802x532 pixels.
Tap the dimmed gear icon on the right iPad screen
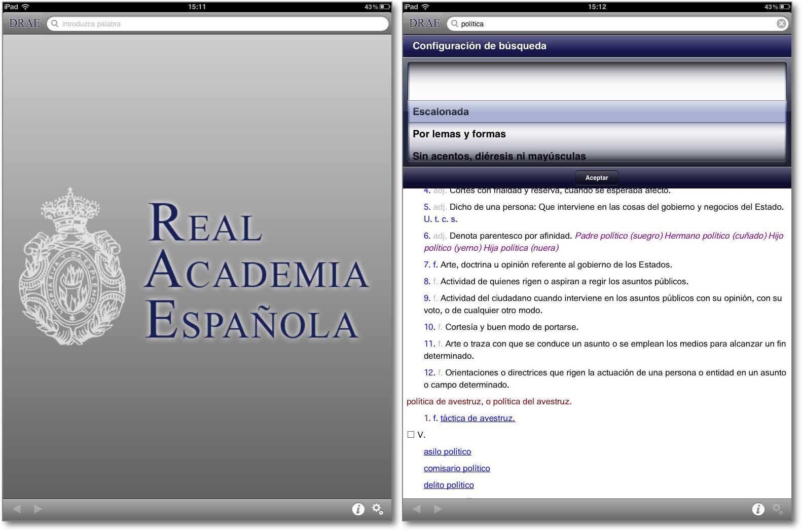[777, 509]
